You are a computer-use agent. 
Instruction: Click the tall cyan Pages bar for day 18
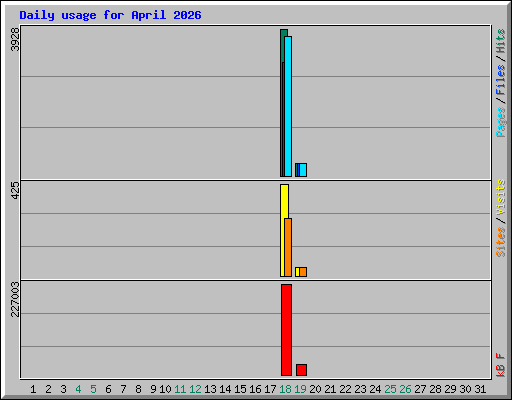(288, 106)
